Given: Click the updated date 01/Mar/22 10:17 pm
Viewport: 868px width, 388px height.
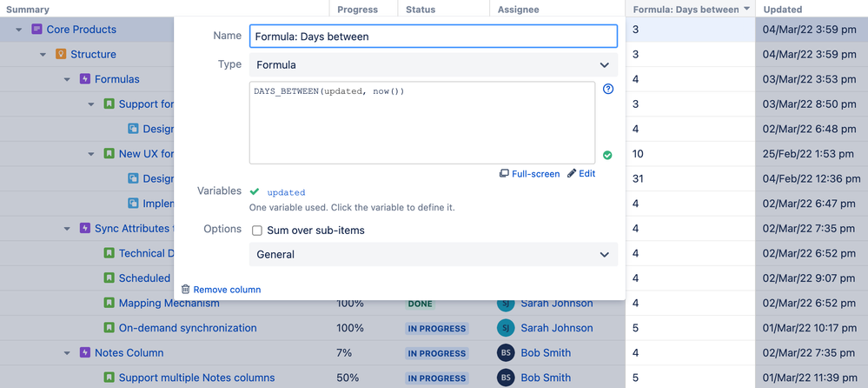Looking at the screenshot, I should 810,328.
